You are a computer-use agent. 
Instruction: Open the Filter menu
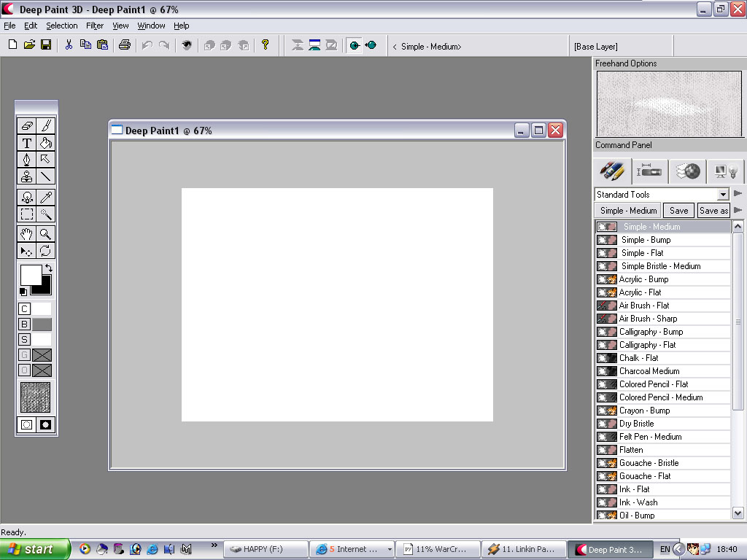click(95, 26)
